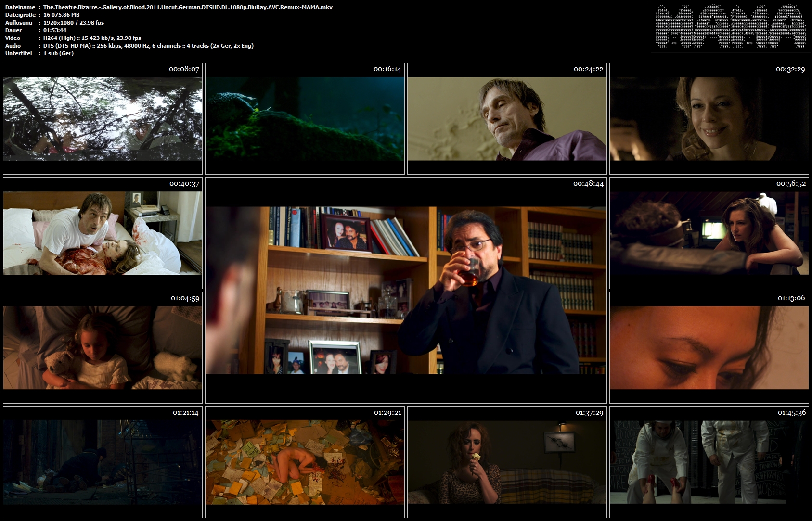The width and height of the screenshot is (812, 521).
Task: Open the frame stamped 00:24:22
Action: point(507,118)
